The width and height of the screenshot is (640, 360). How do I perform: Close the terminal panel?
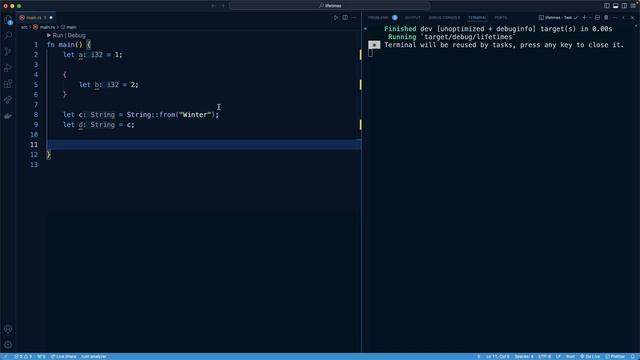pyautogui.click(x=633, y=18)
